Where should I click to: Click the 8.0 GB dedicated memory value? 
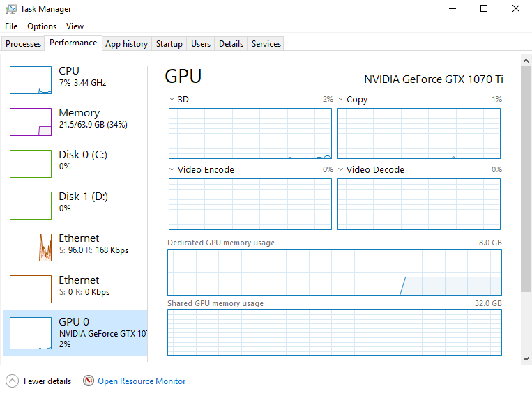pos(490,243)
